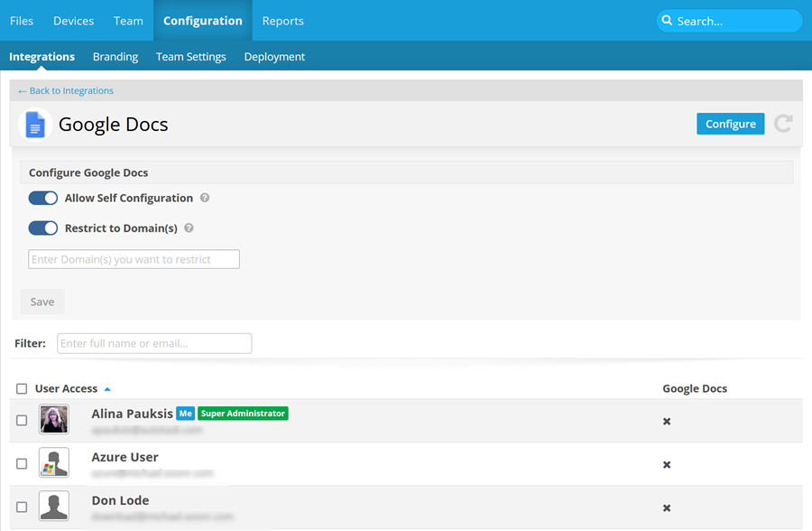Click the X icon in Azure User row
This screenshot has width=812, height=531.
tap(667, 465)
